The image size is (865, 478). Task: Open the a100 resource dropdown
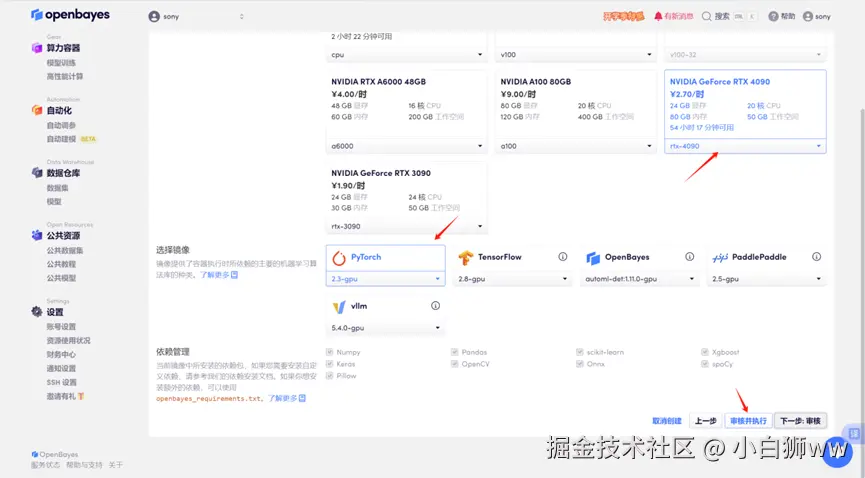coord(576,146)
